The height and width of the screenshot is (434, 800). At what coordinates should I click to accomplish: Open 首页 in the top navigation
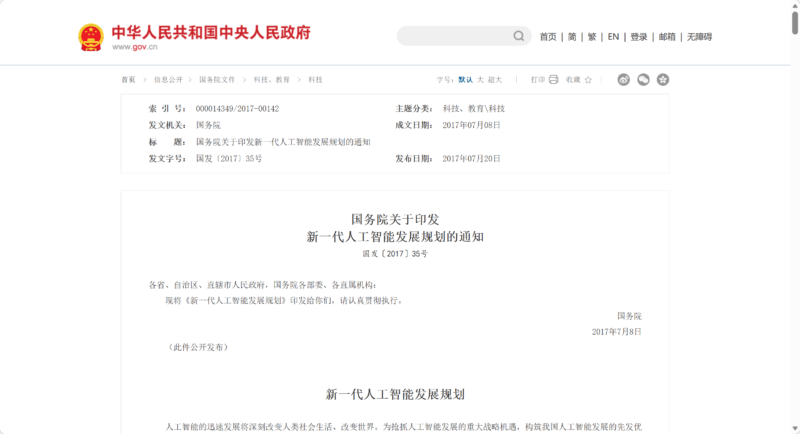pyautogui.click(x=548, y=37)
